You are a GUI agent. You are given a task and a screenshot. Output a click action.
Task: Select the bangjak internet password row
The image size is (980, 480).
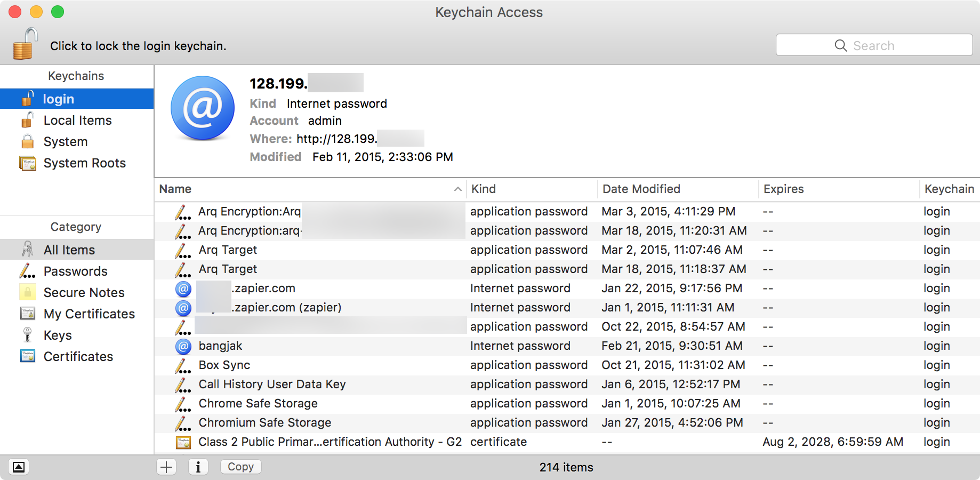click(x=220, y=346)
